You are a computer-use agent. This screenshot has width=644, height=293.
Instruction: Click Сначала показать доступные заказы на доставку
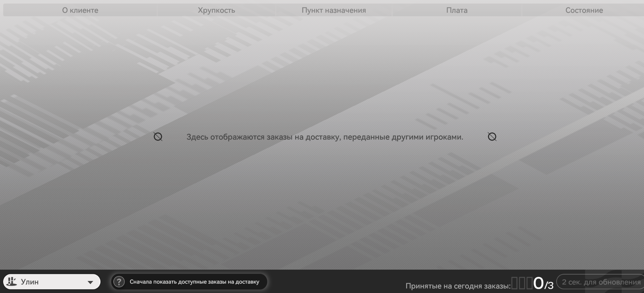click(x=194, y=282)
